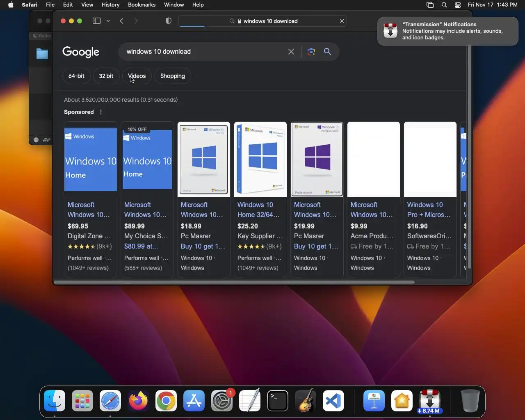Viewport: 525px width, 420px height.
Task: Expand the sidebar options dropdown chevron
Action: click(108, 21)
